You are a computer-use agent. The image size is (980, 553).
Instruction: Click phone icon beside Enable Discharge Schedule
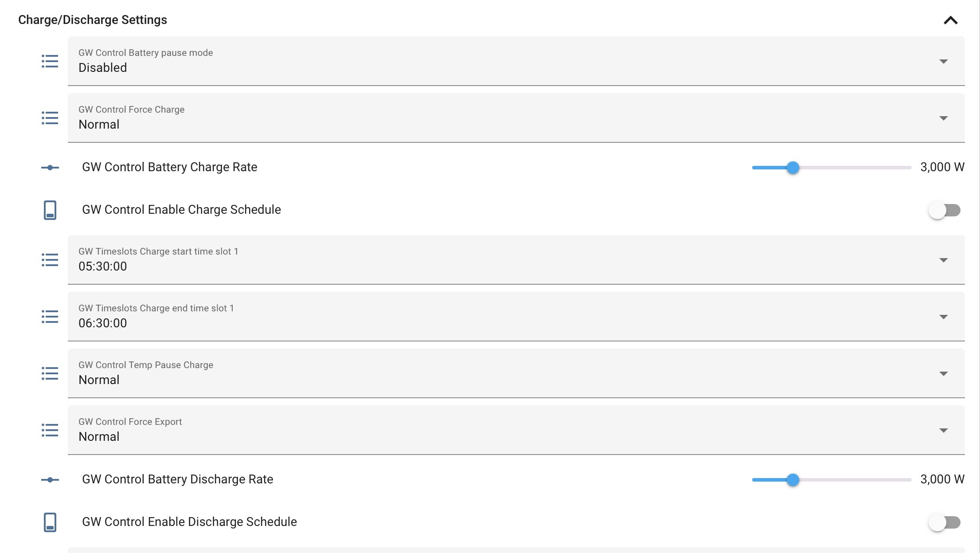(50, 522)
